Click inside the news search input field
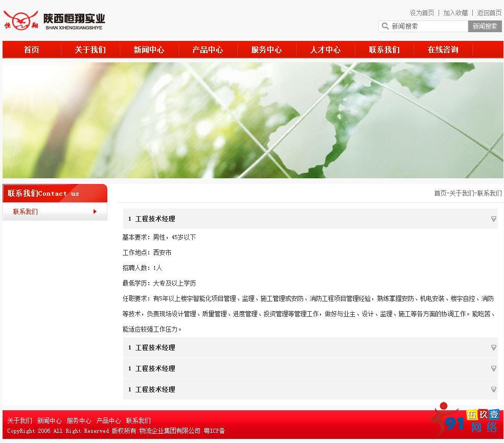This screenshot has height=443, width=504. click(x=427, y=26)
